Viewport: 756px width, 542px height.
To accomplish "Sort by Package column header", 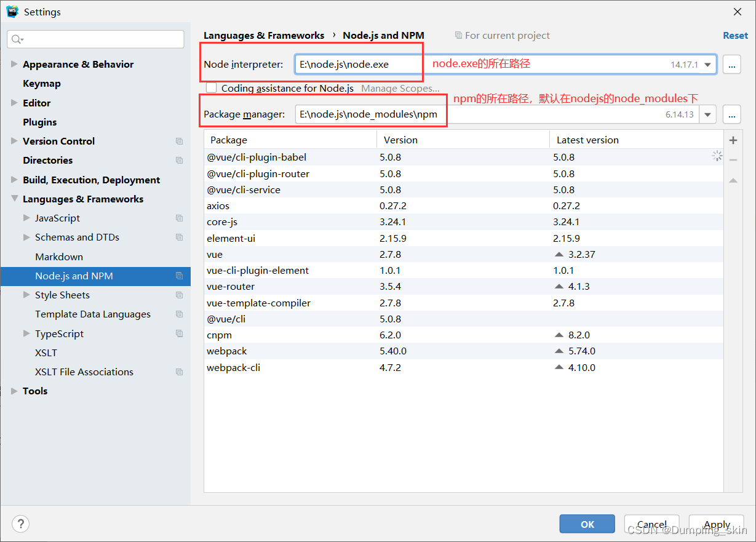I will pyautogui.click(x=290, y=140).
